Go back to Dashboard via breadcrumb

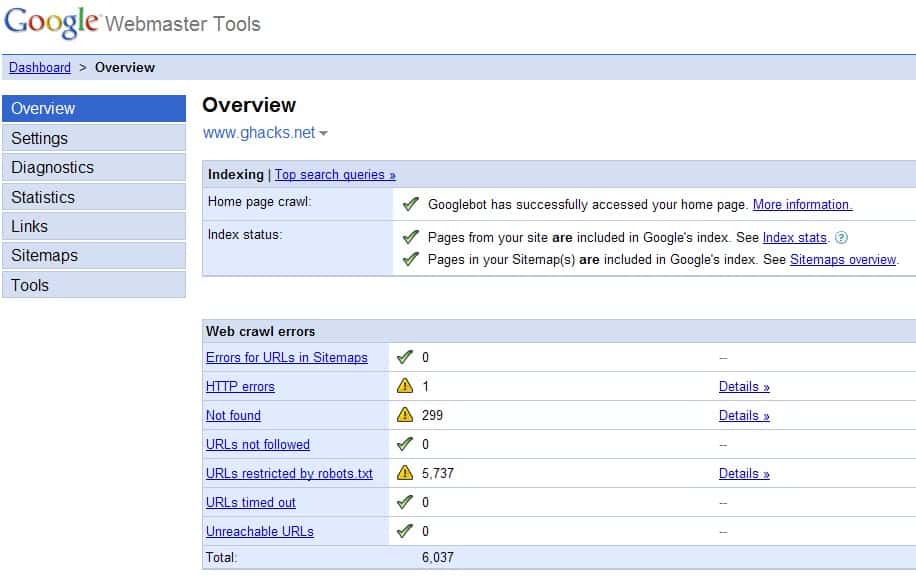coord(40,67)
